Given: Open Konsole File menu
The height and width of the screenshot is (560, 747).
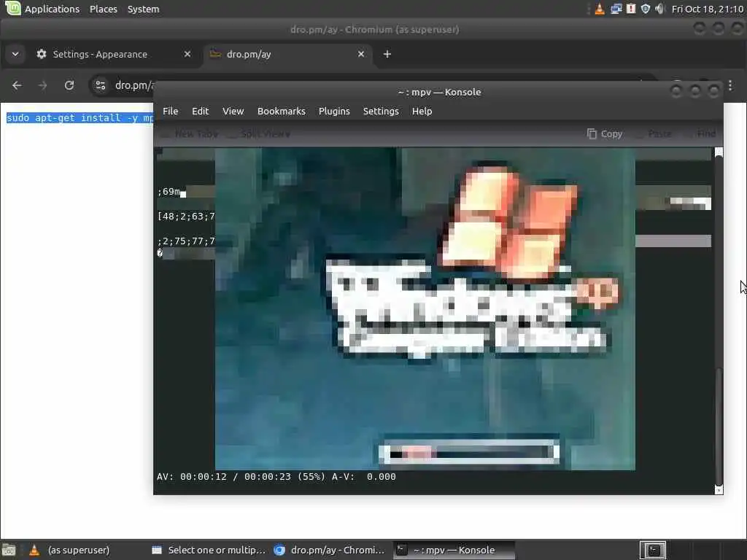Looking at the screenshot, I should point(171,111).
